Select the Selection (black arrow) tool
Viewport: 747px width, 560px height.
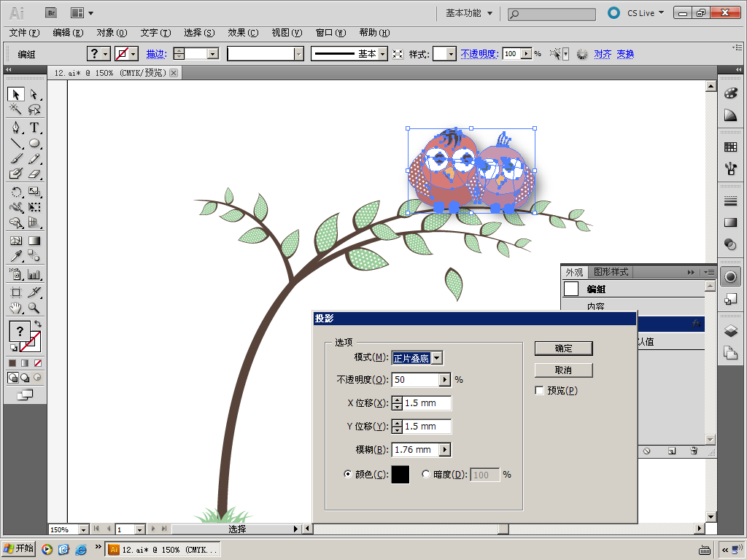tap(16, 94)
